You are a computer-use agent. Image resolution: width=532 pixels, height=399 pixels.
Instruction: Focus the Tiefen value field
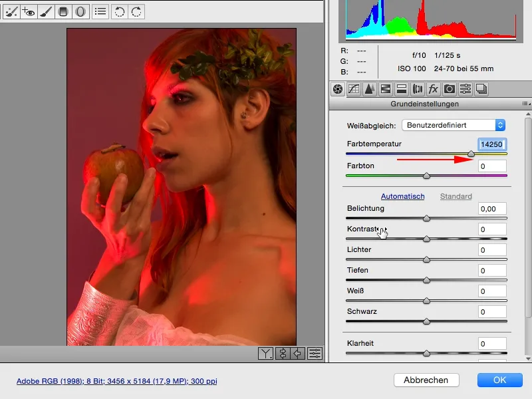492,271
